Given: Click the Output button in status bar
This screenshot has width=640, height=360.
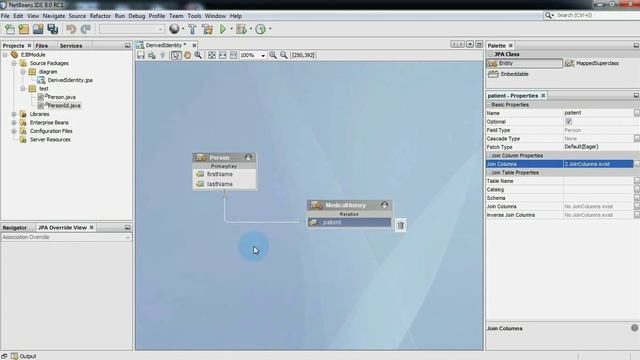Looking at the screenshot, I should click(24, 356).
